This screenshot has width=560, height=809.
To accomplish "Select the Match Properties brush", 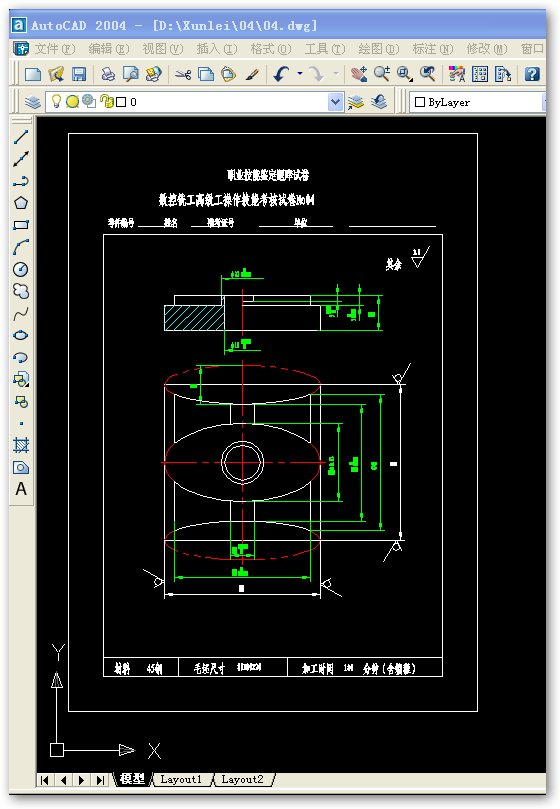I will coord(251,74).
